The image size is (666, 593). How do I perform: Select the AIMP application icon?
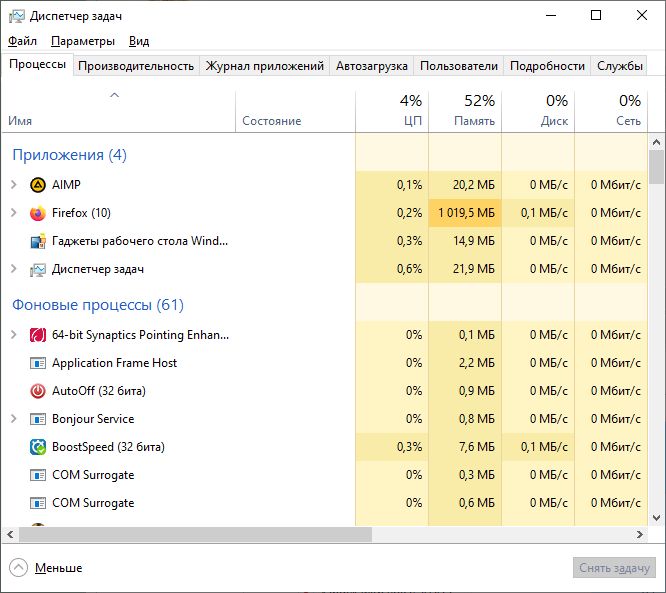(x=38, y=185)
